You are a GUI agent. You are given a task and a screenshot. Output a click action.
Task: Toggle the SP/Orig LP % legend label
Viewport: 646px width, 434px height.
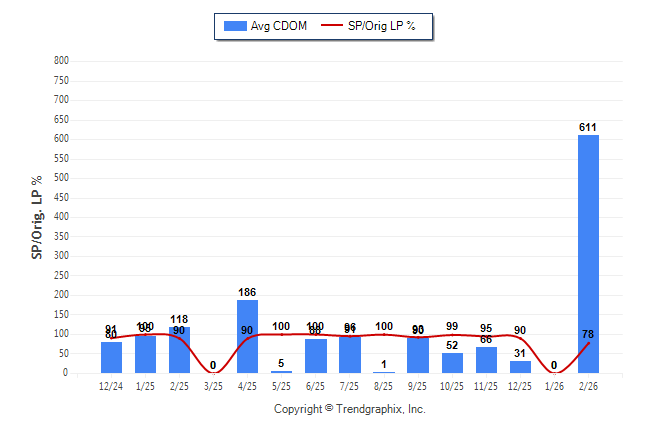[x=381, y=26]
